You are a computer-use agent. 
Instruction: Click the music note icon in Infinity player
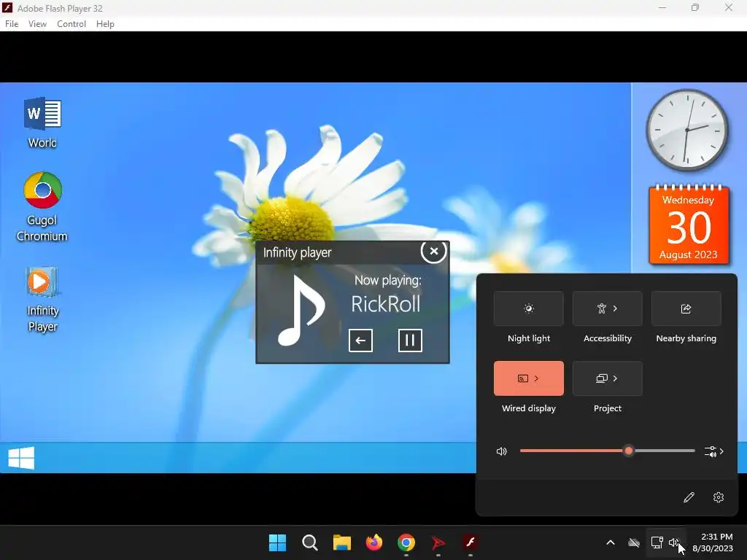tap(301, 311)
